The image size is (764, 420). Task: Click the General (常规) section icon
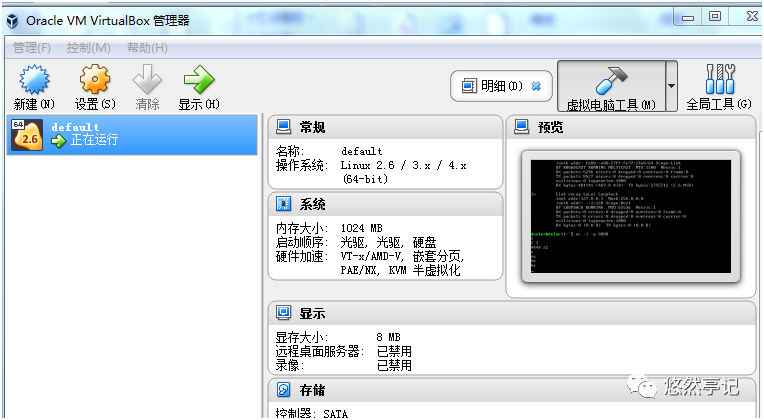click(284, 127)
